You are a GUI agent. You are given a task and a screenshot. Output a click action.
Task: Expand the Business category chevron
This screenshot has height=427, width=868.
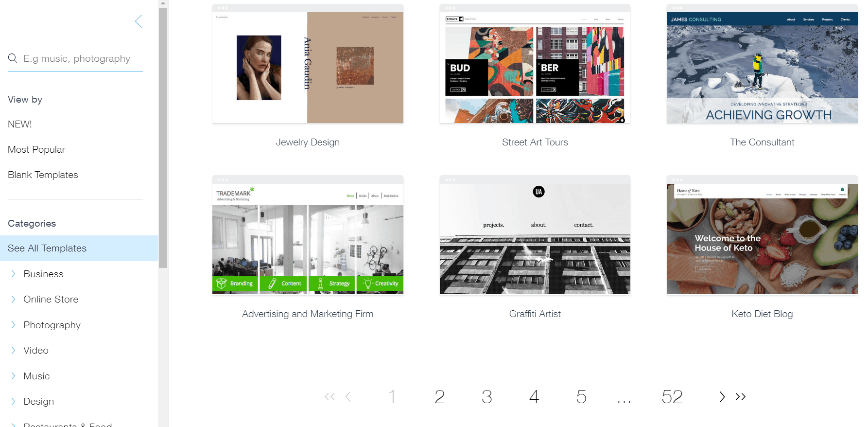tap(13, 274)
